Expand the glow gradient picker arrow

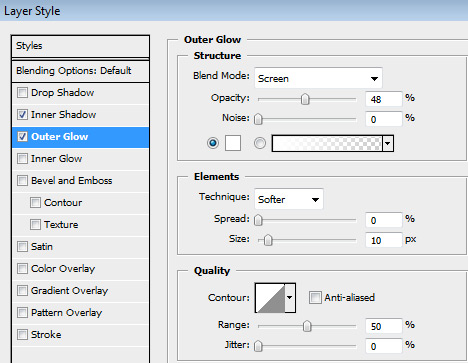(388, 143)
